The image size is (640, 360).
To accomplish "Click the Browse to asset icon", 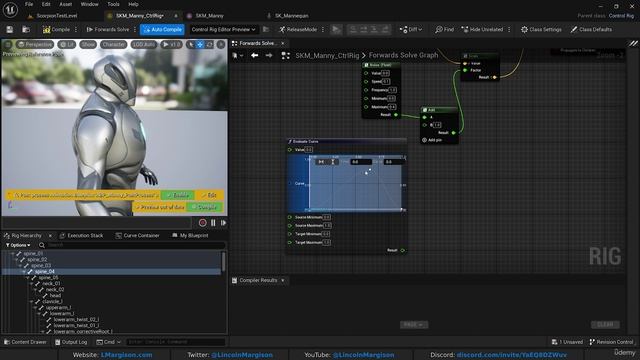I will click(26, 29).
